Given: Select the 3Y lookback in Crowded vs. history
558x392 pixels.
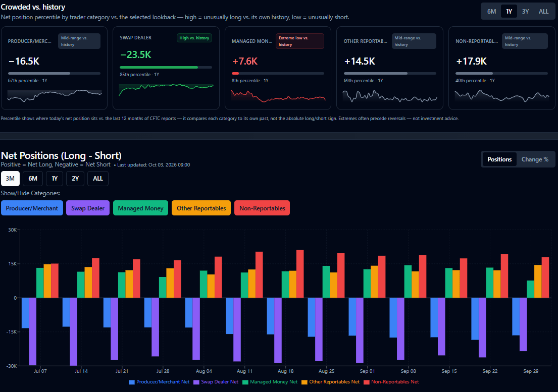Looking at the screenshot, I should [x=525, y=12].
